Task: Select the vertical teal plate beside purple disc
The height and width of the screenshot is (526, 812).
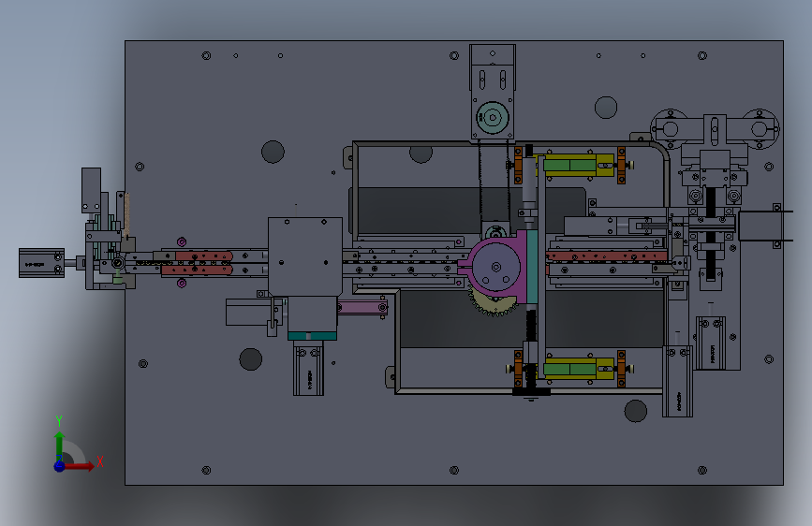Action: (532, 267)
